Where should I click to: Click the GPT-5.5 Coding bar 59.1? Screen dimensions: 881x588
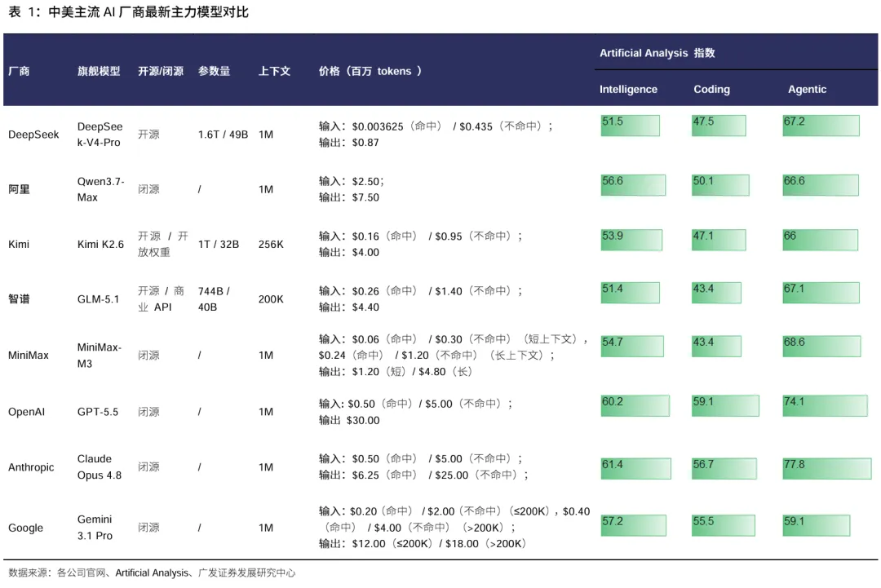tap(725, 405)
